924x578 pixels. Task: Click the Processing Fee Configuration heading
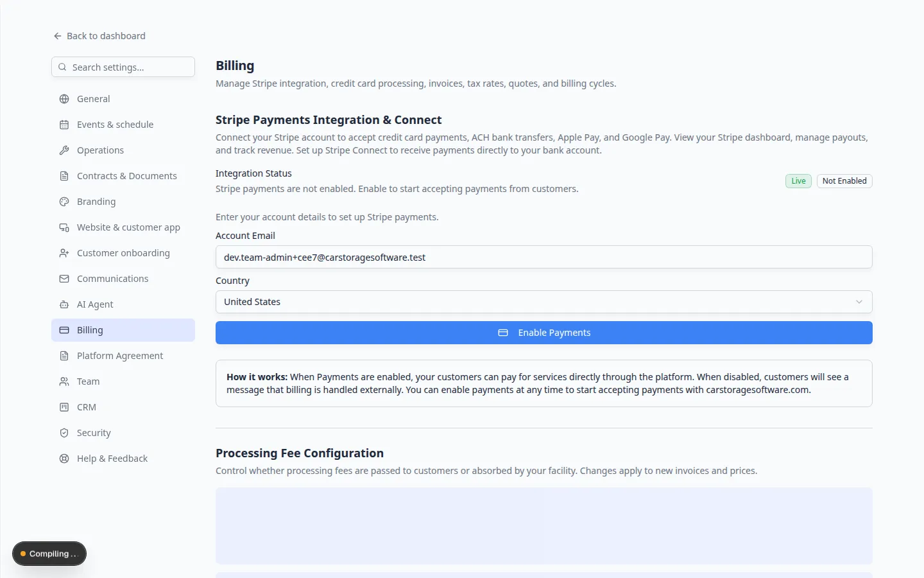(x=300, y=453)
